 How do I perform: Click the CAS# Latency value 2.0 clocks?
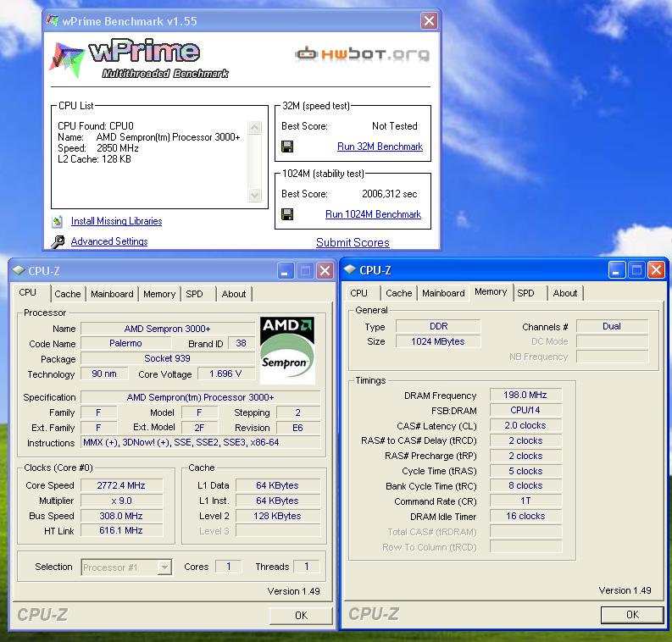525,425
